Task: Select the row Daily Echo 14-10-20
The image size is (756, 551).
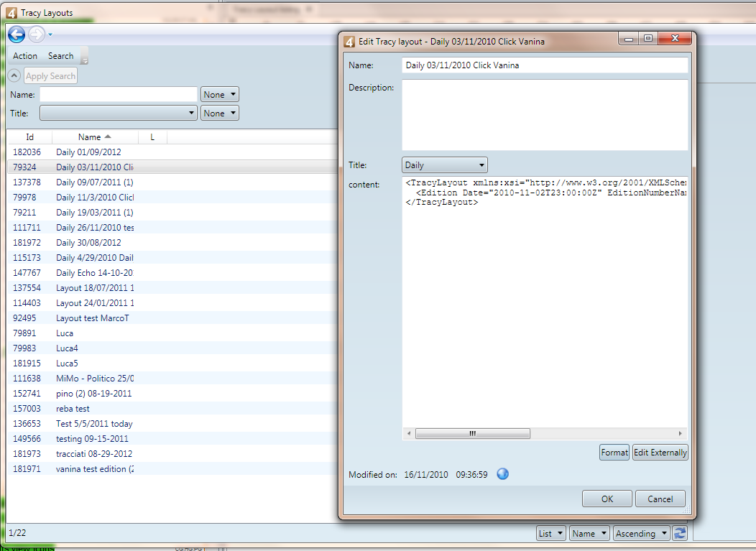Action: (172, 273)
